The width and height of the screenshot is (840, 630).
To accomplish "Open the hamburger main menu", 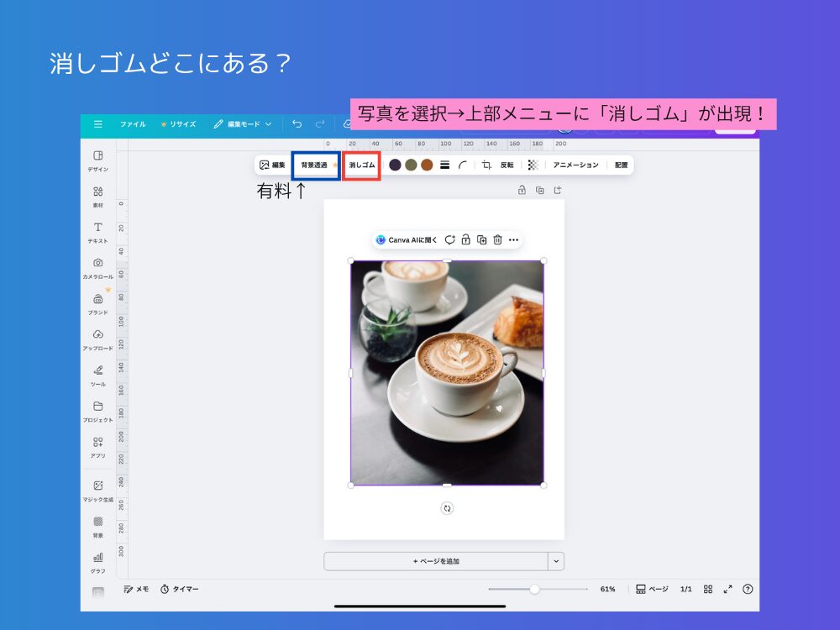I will click(98, 123).
